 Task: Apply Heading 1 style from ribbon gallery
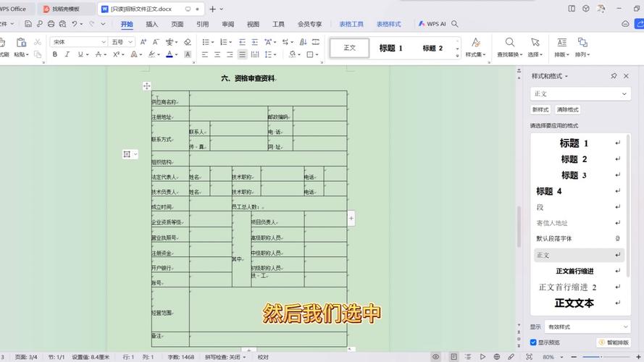coord(390,48)
